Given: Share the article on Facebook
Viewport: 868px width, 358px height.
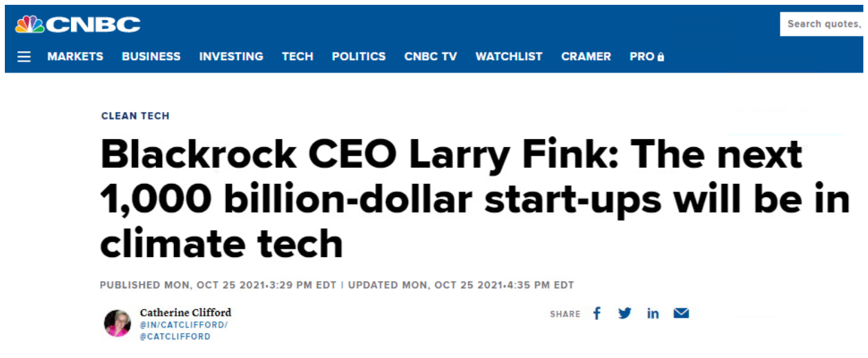Looking at the screenshot, I should click(597, 314).
